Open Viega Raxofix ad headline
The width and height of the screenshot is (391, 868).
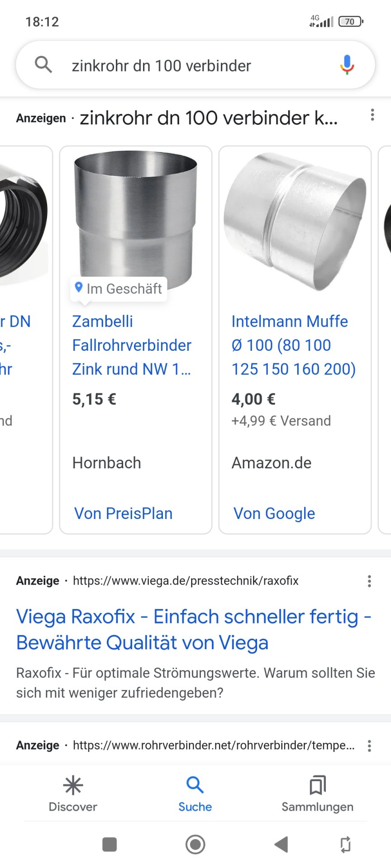[x=194, y=629]
